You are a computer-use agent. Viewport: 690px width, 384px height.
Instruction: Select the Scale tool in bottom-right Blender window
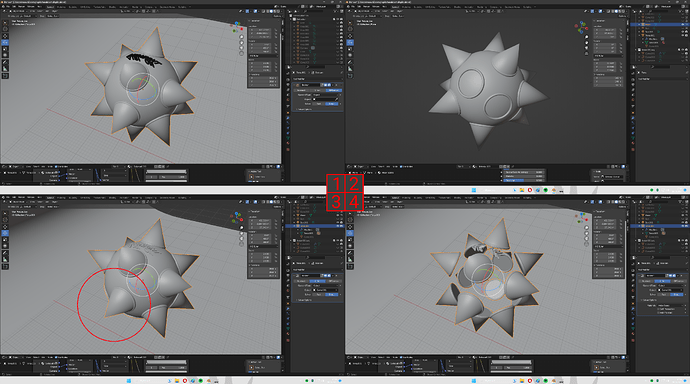(350, 239)
